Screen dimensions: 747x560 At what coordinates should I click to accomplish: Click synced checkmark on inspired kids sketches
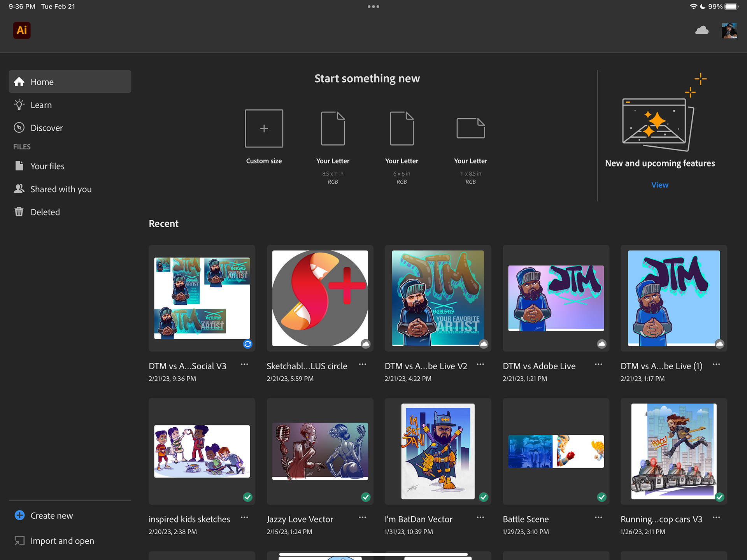click(x=248, y=497)
